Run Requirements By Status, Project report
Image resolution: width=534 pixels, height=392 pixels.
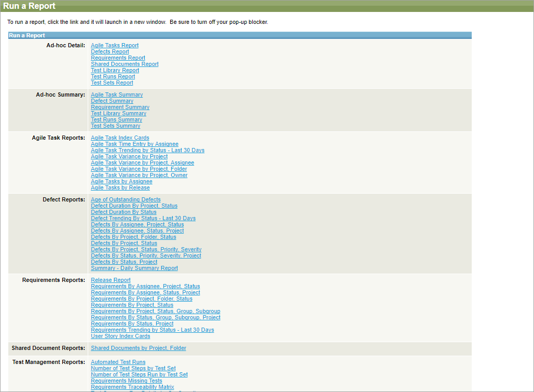132,324
